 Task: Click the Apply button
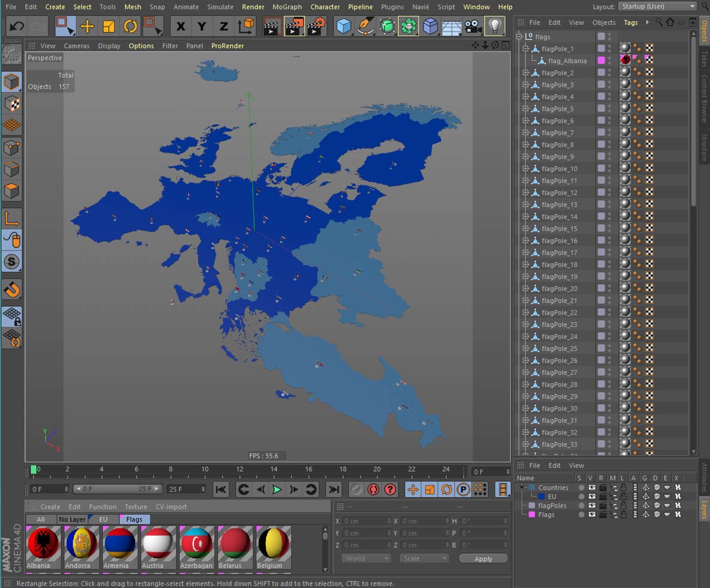pos(483,559)
